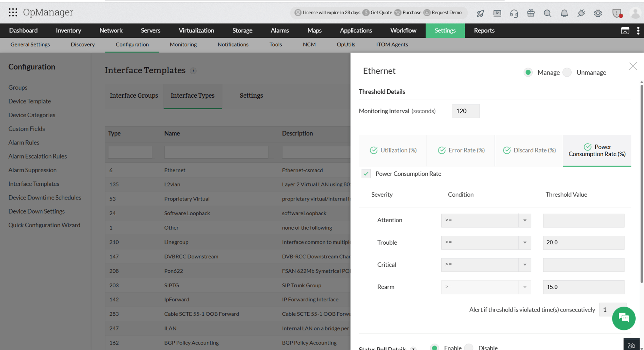
Task: Open the green live chat bubble
Action: (624, 318)
